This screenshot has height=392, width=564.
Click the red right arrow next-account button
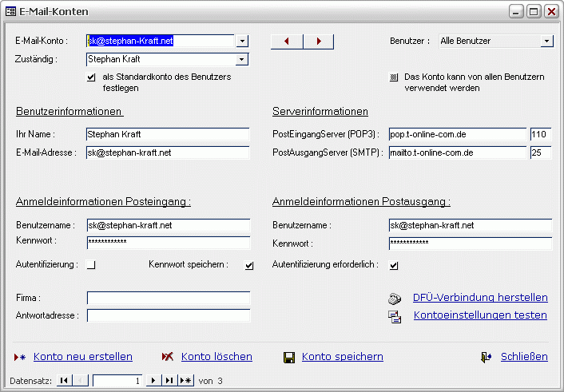point(318,42)
